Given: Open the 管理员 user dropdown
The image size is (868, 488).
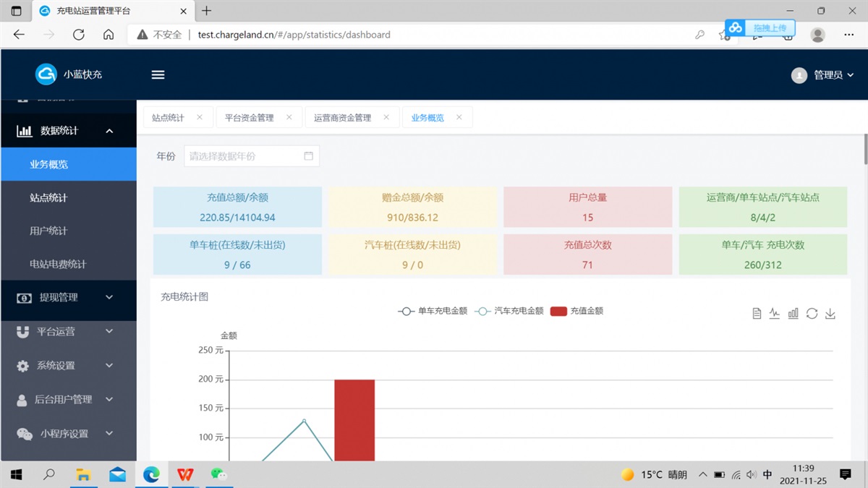Looking at the screenshot, I should [823, 75].
